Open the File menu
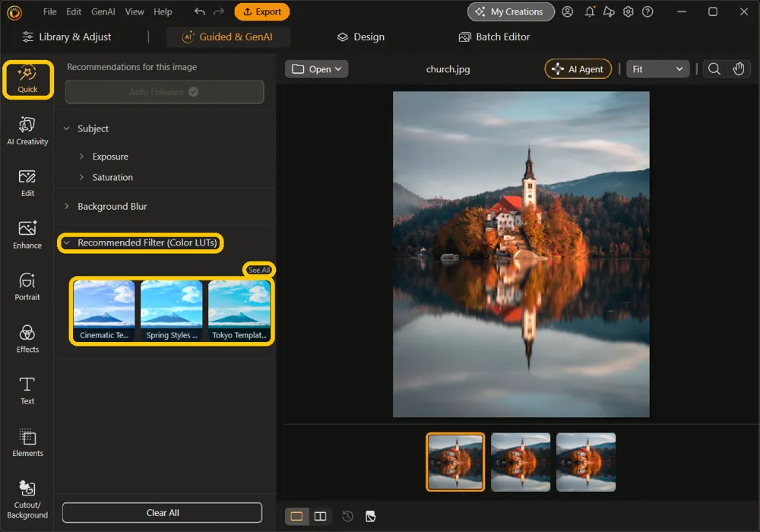 click(x=50, y=11)
